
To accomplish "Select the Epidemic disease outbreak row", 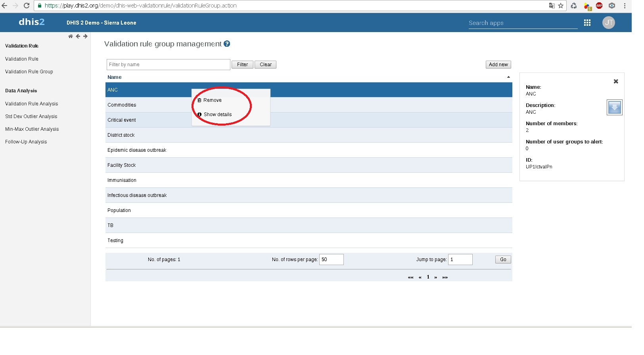I will point(137,150).
